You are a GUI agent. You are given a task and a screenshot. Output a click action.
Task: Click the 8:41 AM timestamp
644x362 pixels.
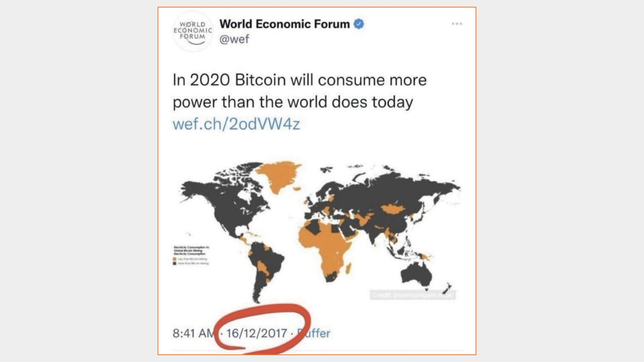pos(193,333)
